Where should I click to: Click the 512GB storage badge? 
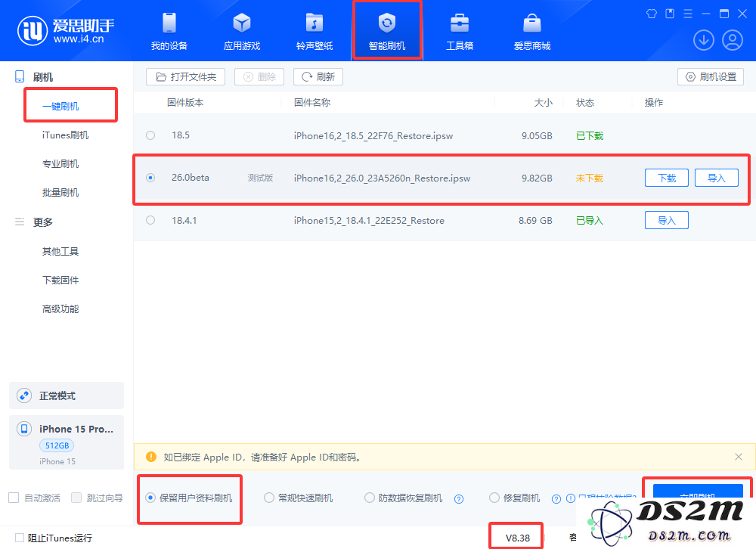pyautogui.click(x=57, y=445)
